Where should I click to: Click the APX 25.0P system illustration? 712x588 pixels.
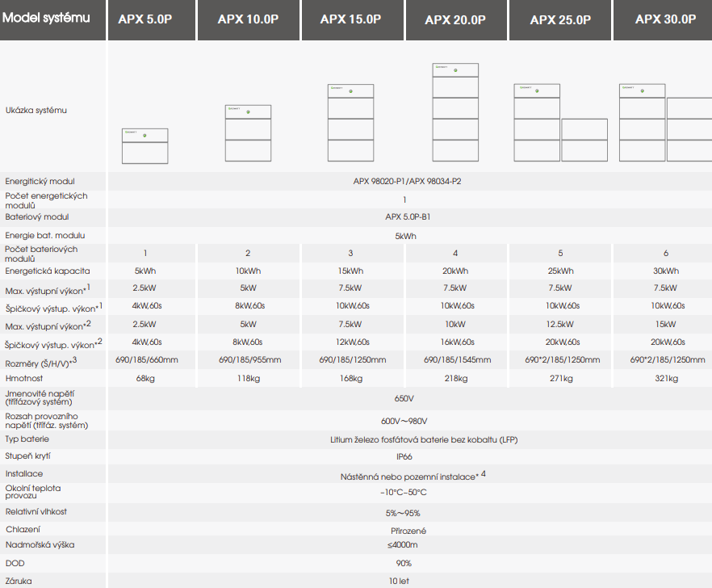[x=560, y=123]
